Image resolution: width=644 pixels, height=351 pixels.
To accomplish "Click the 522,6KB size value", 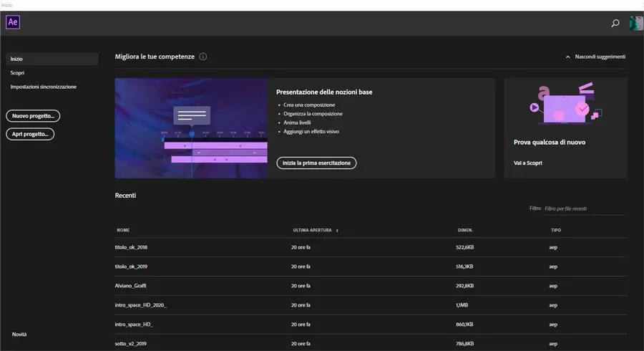I will click(464, 247).
